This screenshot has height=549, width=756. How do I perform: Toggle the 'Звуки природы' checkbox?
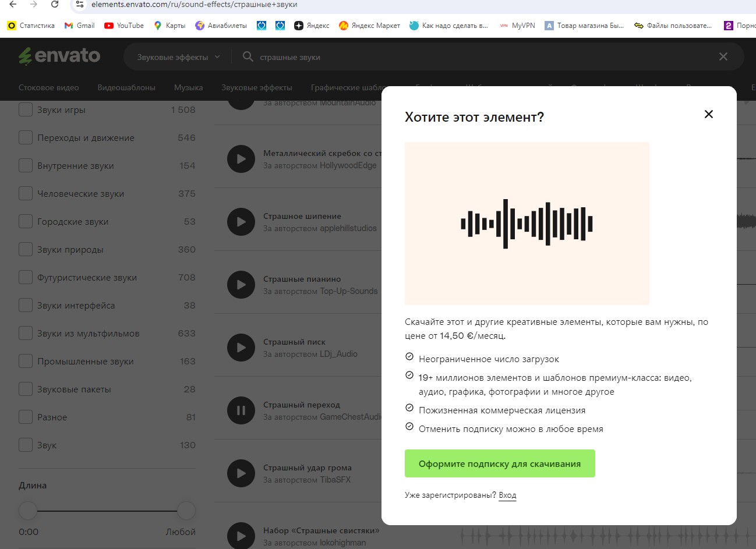26,250
